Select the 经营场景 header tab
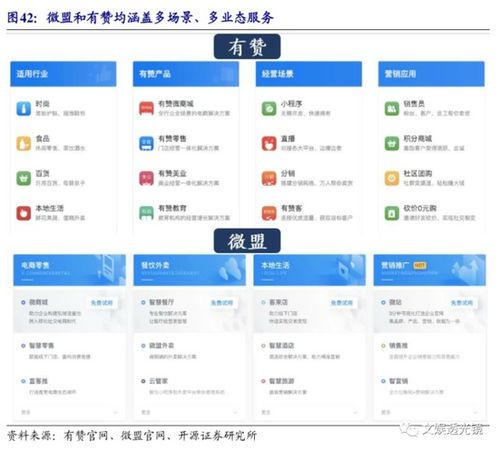Screen dimensions: 499x451 click(x=309, y=74)
